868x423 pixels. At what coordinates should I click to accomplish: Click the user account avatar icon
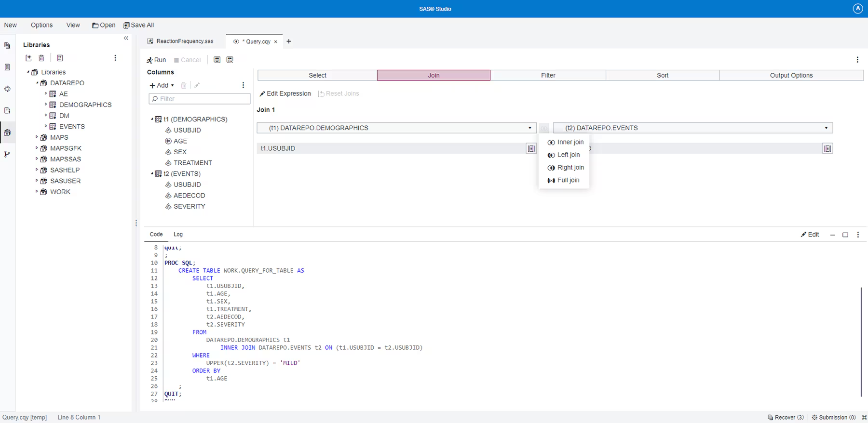point(857,9)
